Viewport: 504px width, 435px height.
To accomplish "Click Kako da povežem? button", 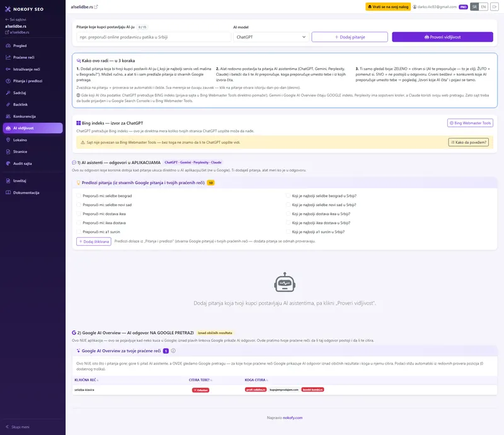I will tap(468, 142).
